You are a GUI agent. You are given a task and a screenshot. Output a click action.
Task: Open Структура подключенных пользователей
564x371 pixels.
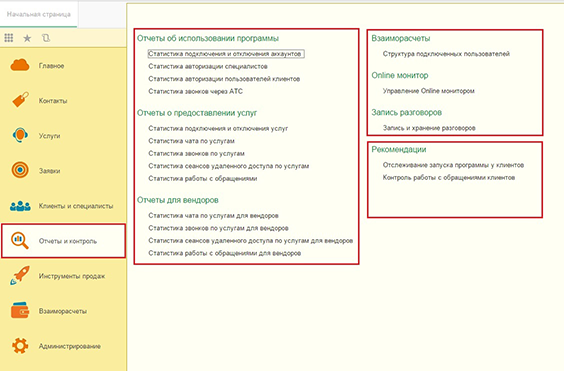[x=446, y=54]
